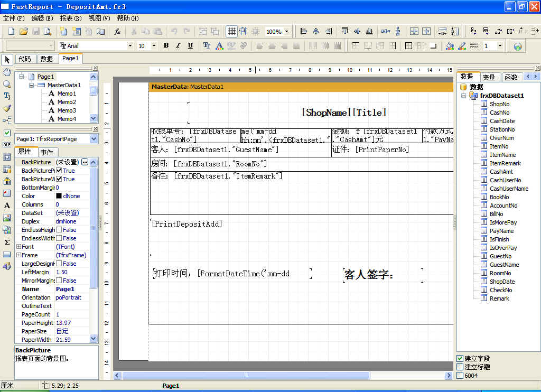Click the Bold formatting button

coord(166,45)
